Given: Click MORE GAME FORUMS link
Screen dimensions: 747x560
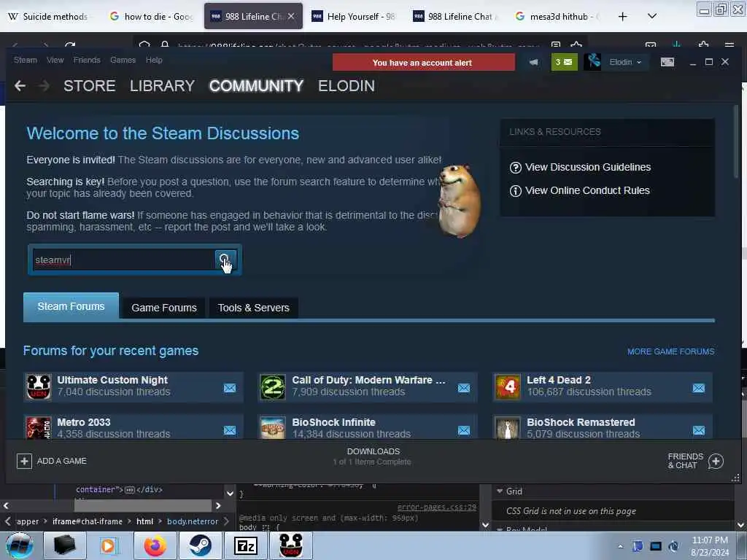Looking at the screenshot, I should click(x=671, y=351).
